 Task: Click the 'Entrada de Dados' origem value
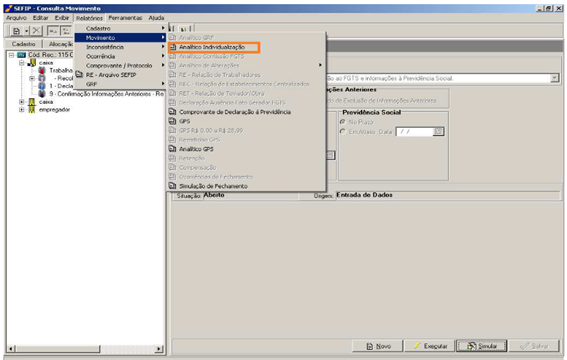point(364,195)
